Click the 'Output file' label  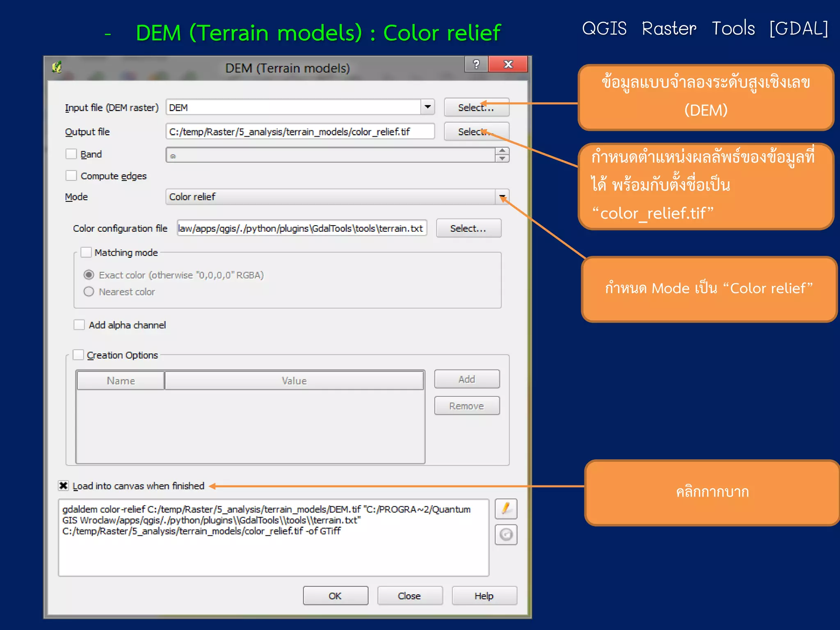pos(87,132)
